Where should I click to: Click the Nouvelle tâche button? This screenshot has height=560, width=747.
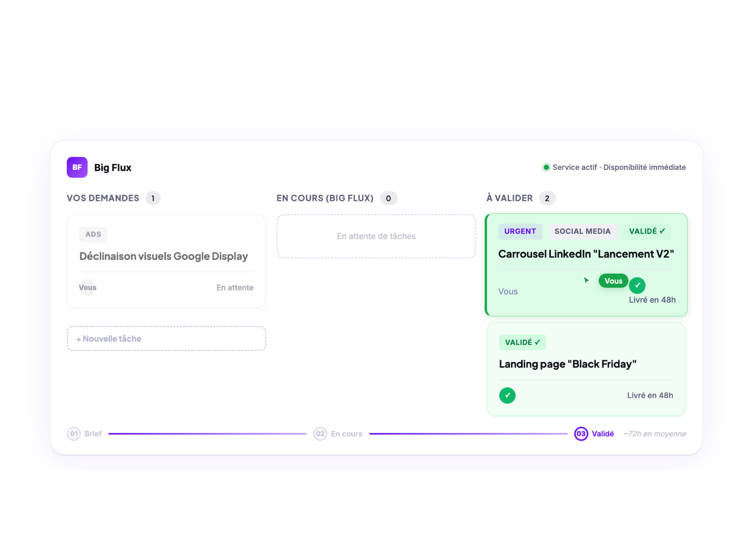(x=166, y=338)
